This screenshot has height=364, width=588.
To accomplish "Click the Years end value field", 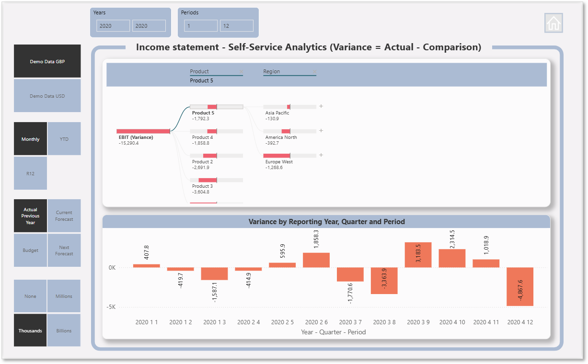I will point(149,26).
